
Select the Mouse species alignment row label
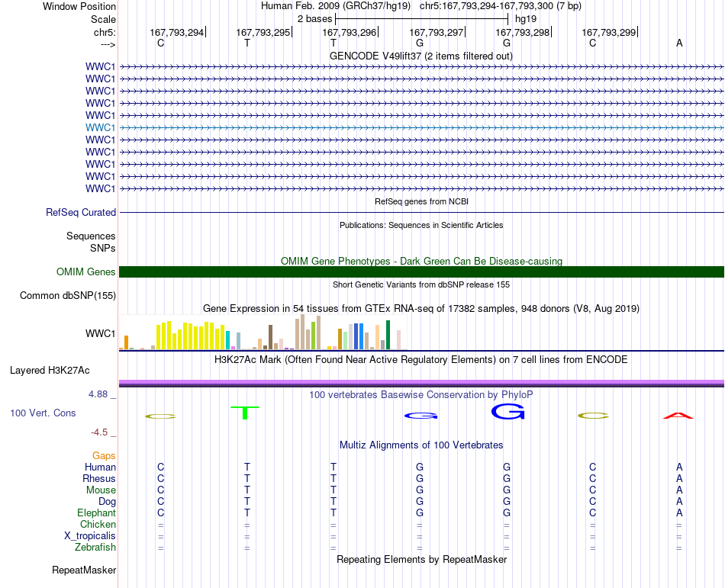coord(101,490)
